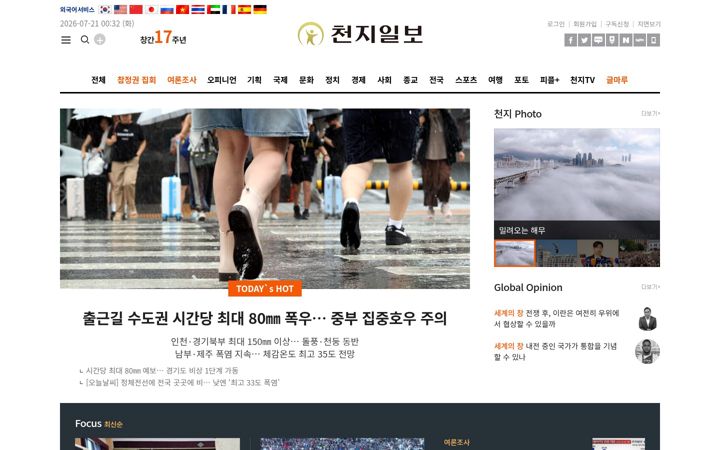This screenshot has height=450, width=720.
Task: Click the 로그인 login link
Action: click(x=556, y=24)
